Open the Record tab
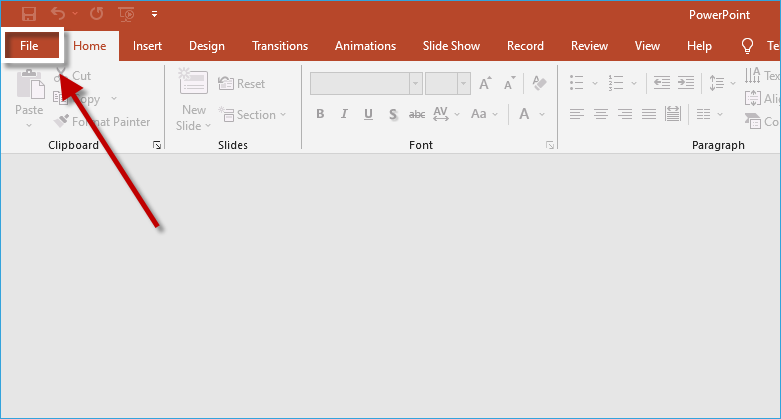Screen dimensions: 781x419 [525, 46]
